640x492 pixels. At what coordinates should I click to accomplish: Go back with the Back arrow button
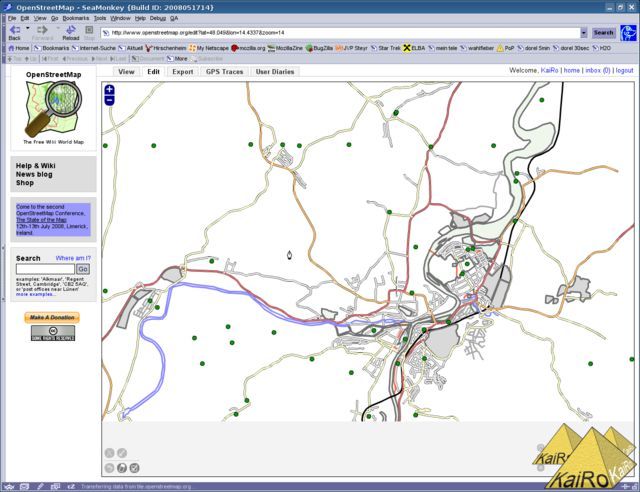click(x=15, y=33)
